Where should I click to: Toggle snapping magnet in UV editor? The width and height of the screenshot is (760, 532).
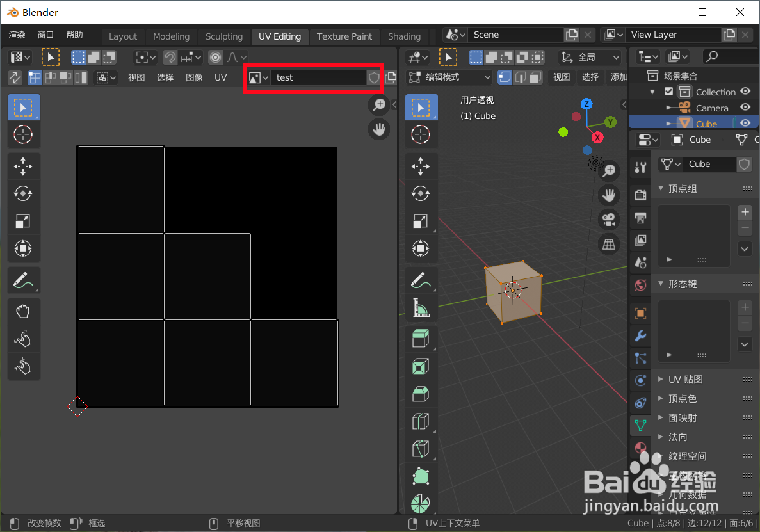pyautogui.click(x=170, y=57)
